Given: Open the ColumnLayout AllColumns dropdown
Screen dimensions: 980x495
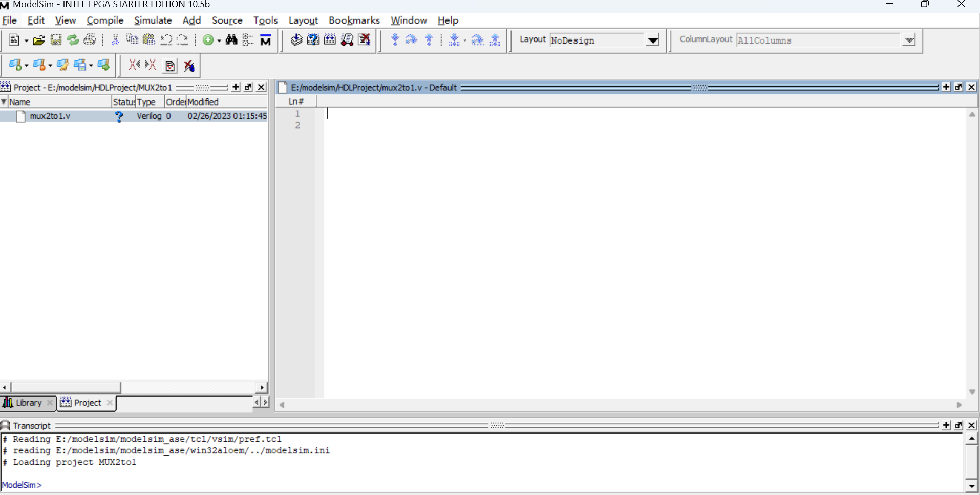Looking at the screenshot, I should (x=909, y=40).
